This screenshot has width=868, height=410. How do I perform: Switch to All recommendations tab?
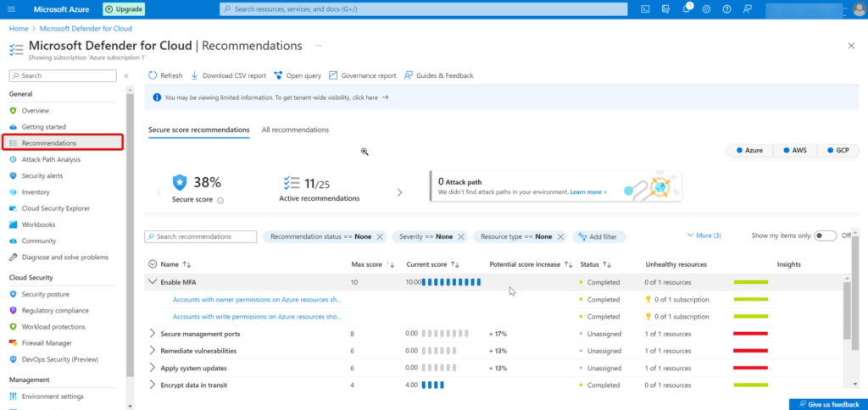pos(295,130)
